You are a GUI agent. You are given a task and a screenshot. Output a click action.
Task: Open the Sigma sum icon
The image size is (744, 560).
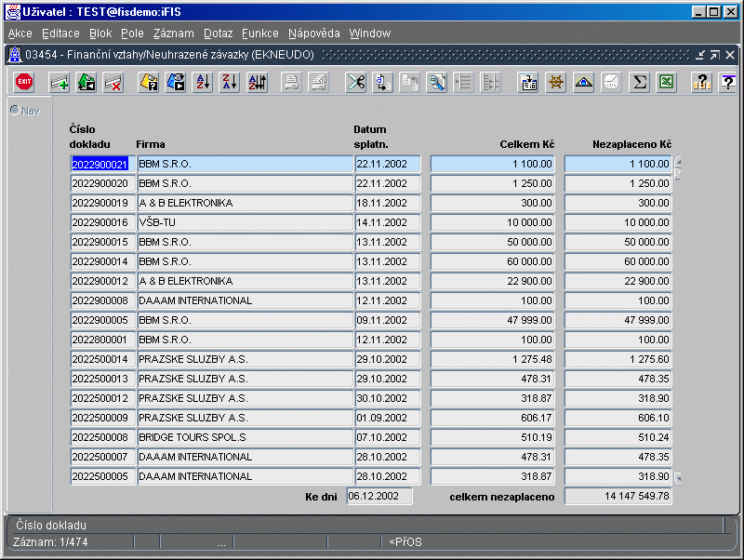click(x=639, y=83)
